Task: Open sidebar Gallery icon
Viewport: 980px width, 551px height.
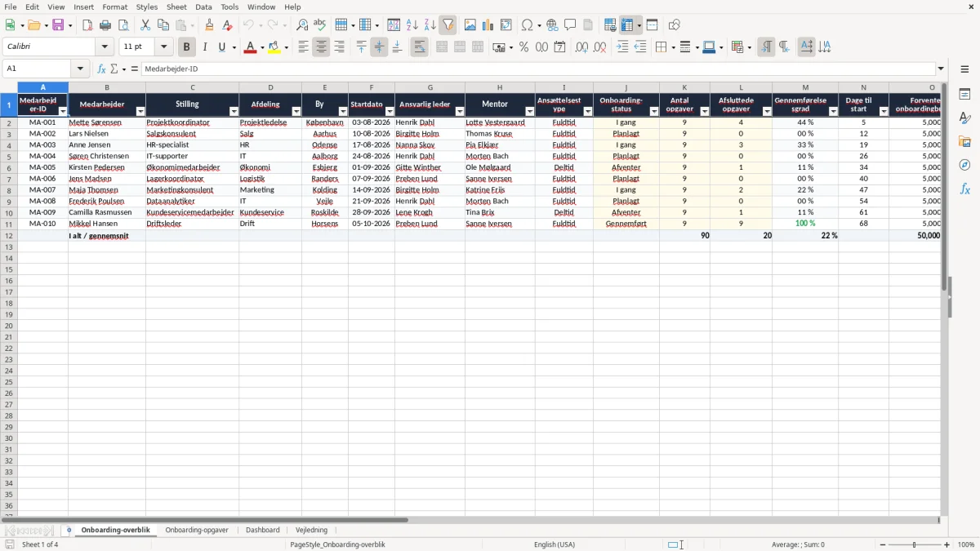Action: [964, 142]
